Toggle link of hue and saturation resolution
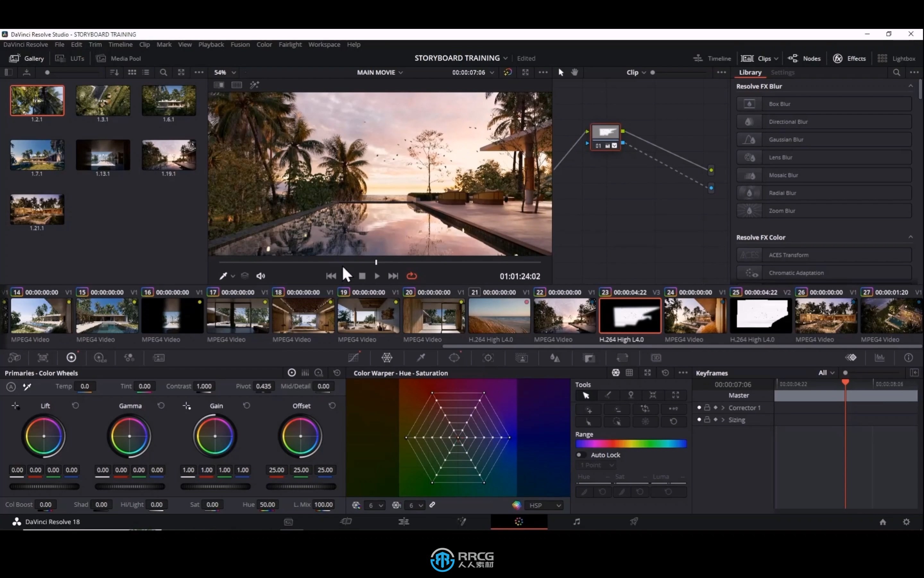 click(432, 505)
